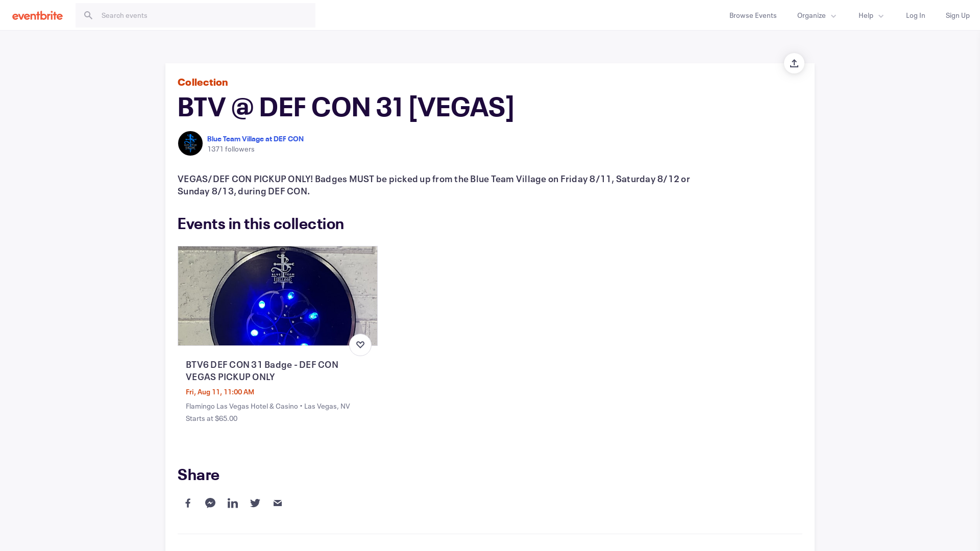
Task: Click the search magnifier icon
Action: pos(88,15)
